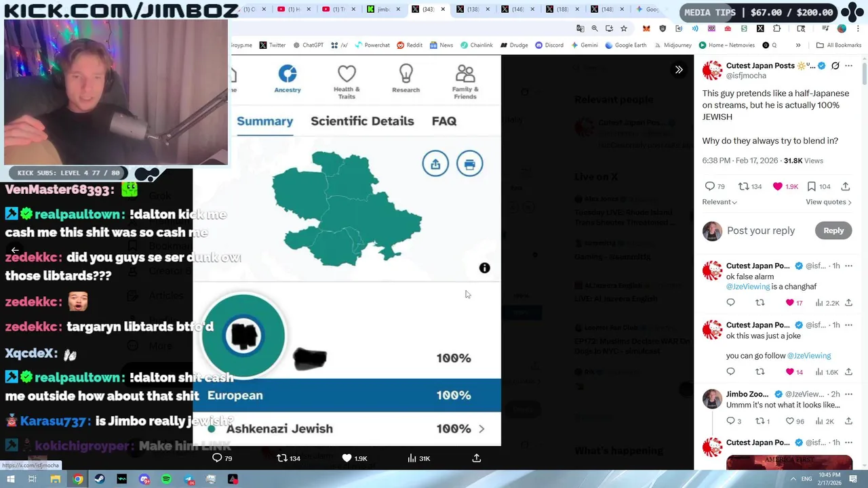Switch to the FAQ tab
Viewport: 868px width, 488px height.
444,121
